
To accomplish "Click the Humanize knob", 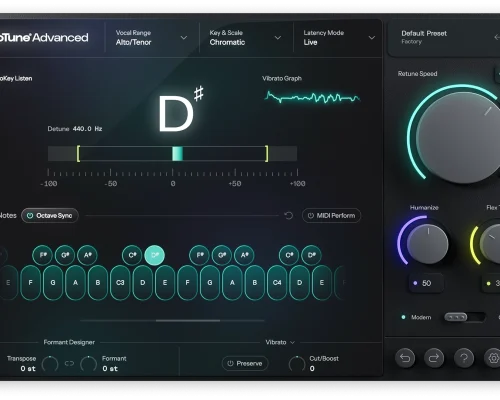I will (428, 244).
